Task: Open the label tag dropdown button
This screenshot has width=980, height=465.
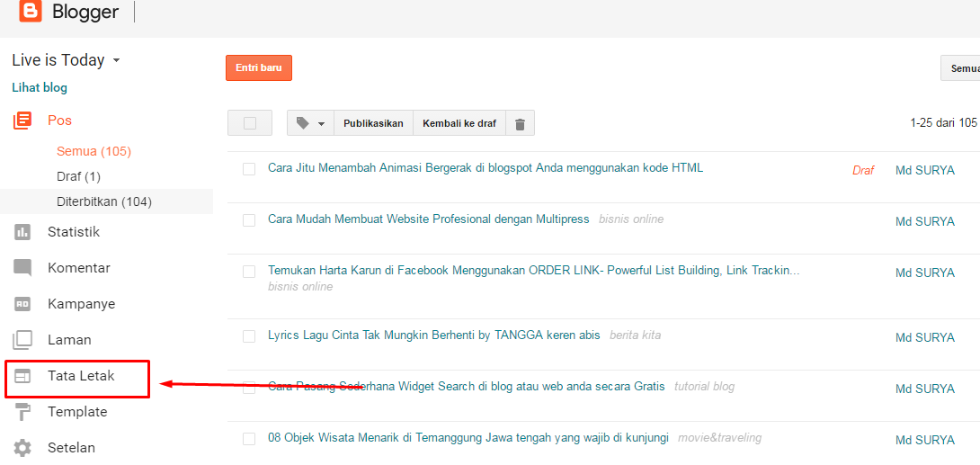Action: 310,123
